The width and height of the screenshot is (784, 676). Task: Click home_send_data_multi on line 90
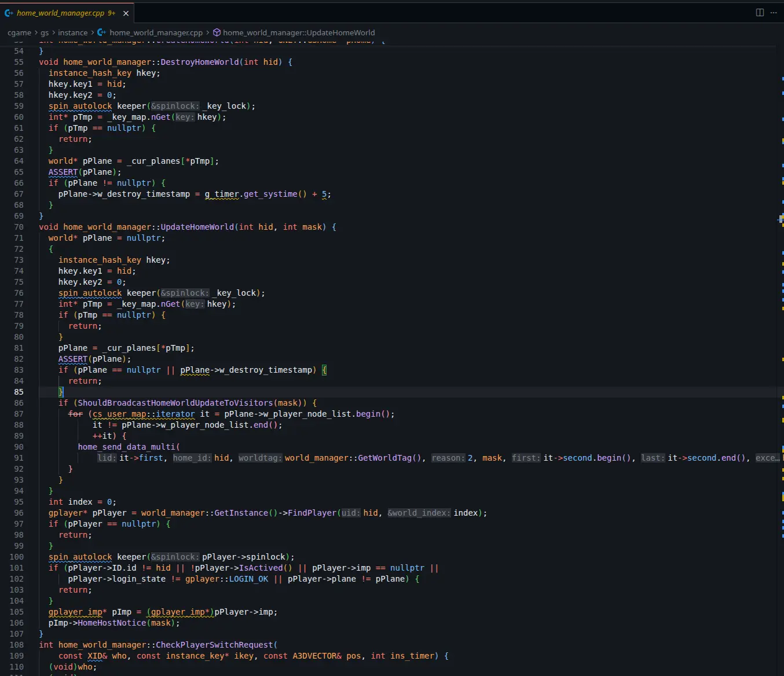(127, 447)
